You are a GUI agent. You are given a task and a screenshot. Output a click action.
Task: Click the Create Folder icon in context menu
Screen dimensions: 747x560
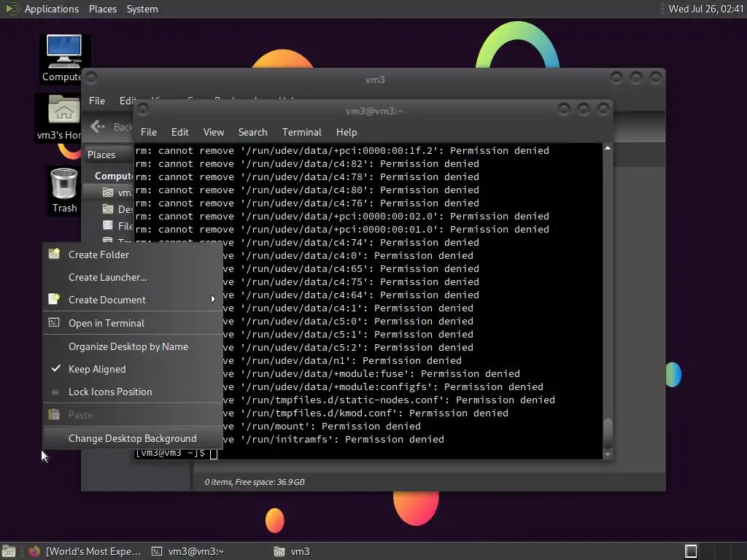(x=54, y=254)
